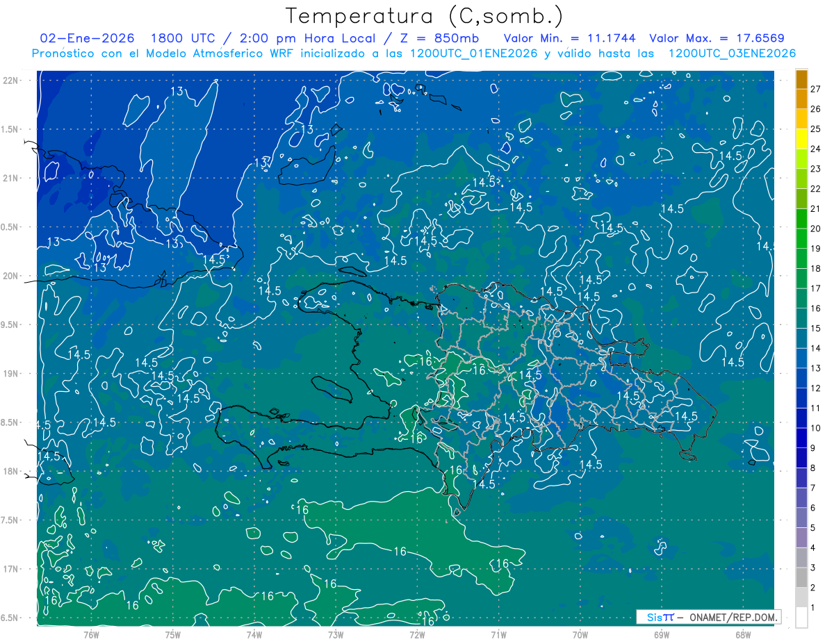The height and width of the screenshot is (644, 834).
Task: Click the '18N' latitude axis label
Action: click(x=10, y=472)
